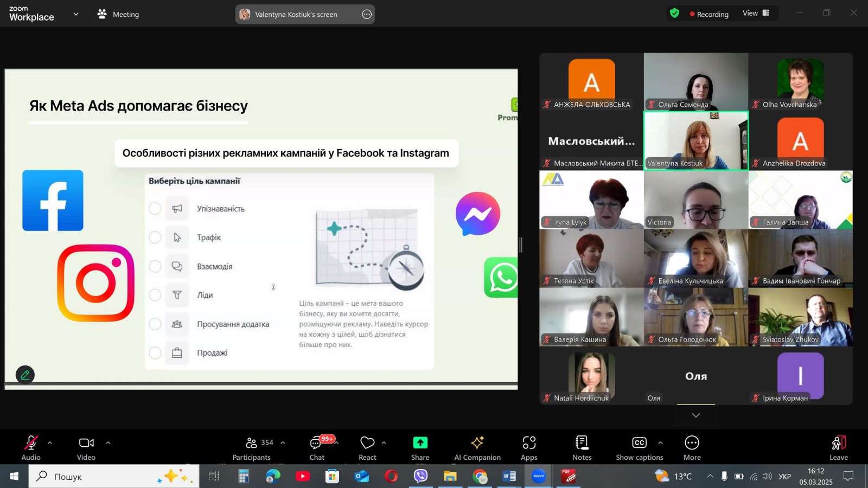Select Iryna Lylyk's video tile
The height and width of the screenshot is (488, 868).
point(591,200)
